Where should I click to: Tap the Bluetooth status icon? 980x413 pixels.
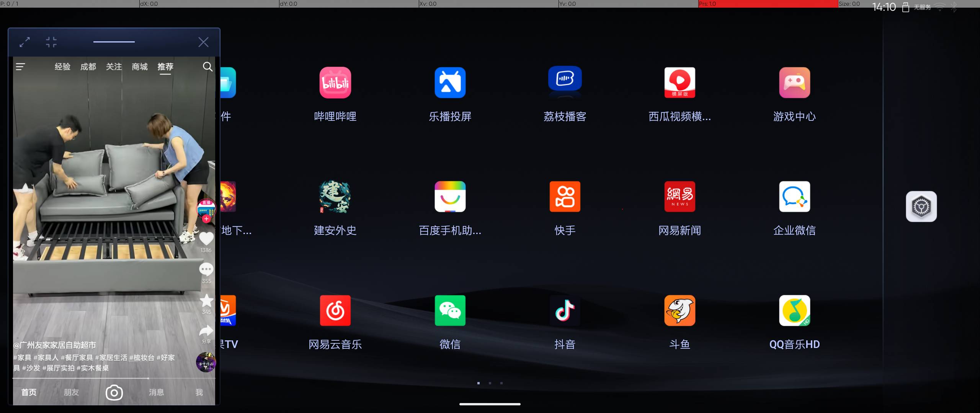click(954, 7)
